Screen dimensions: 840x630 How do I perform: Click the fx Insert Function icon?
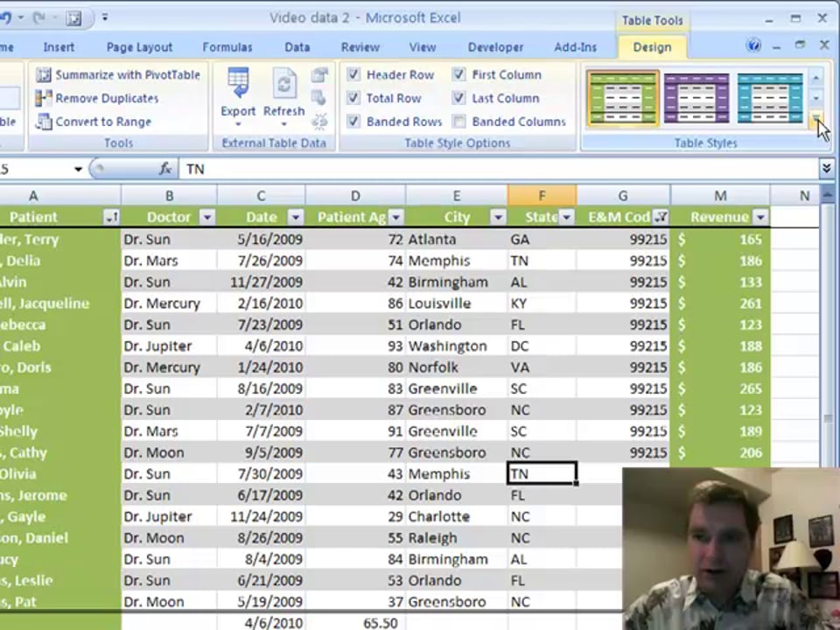pyautogui.click(x=165, y=169)
